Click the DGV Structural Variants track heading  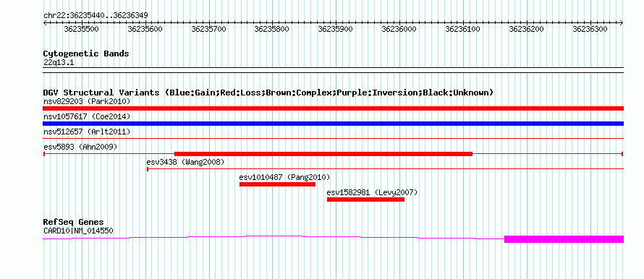point(268,93)
